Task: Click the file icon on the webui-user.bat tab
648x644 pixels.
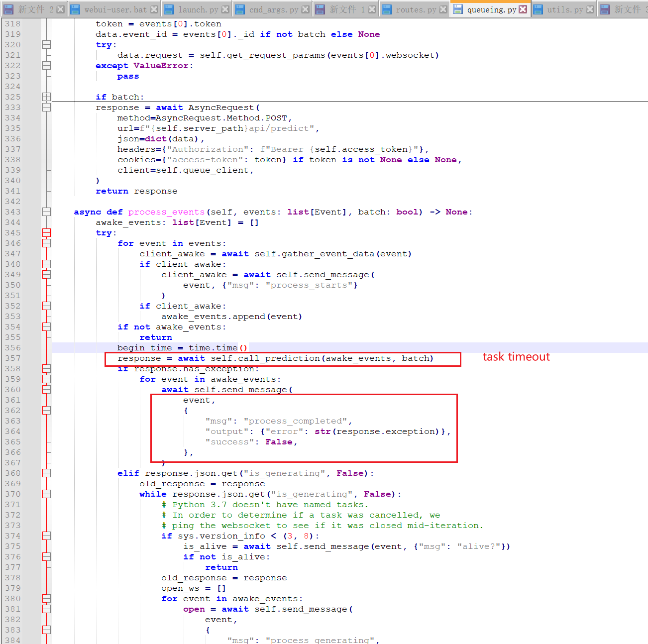Action: (75, 8)
